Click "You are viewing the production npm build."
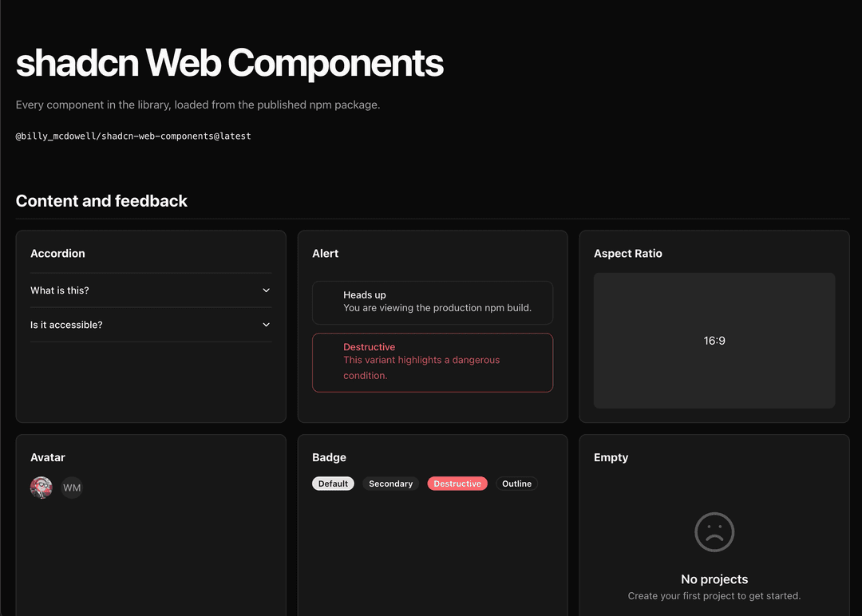The width and height of the screenshot is (862, 616). coord(437,308)
